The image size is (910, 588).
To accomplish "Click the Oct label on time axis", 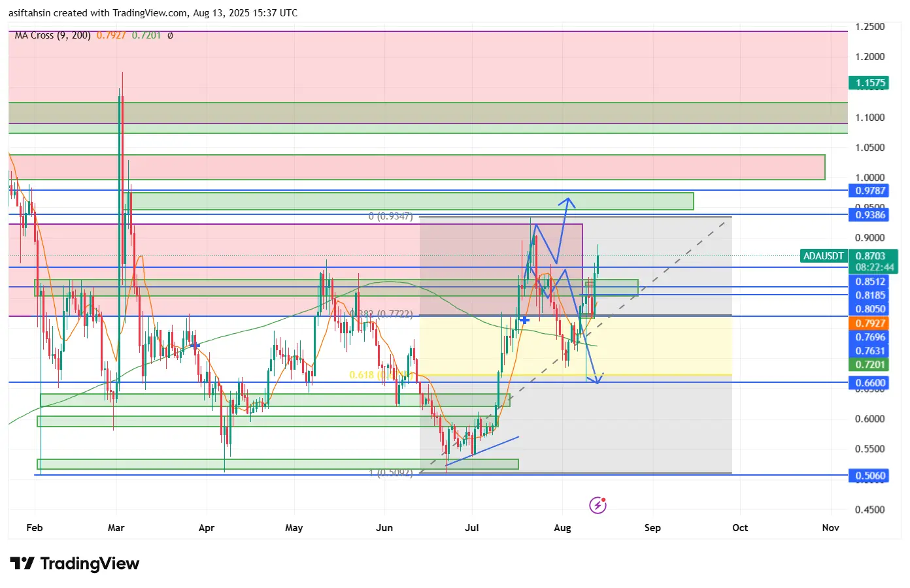I will 740,528.
